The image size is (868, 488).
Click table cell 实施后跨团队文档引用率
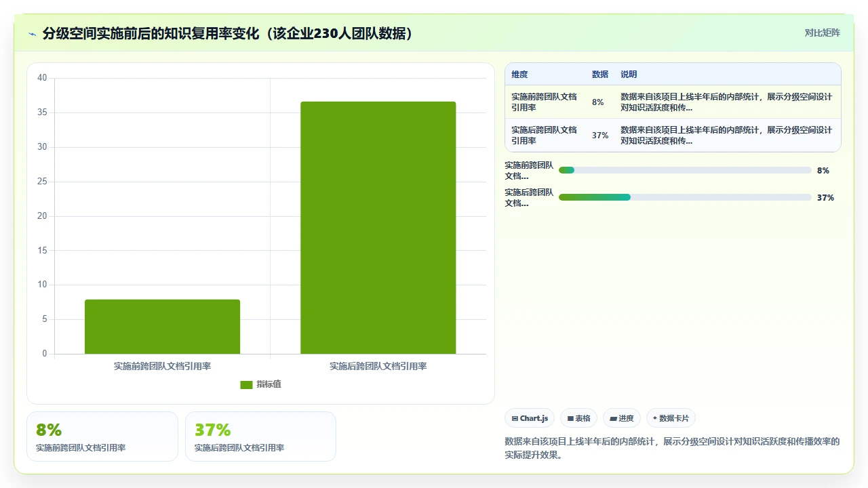click(545, 135)
